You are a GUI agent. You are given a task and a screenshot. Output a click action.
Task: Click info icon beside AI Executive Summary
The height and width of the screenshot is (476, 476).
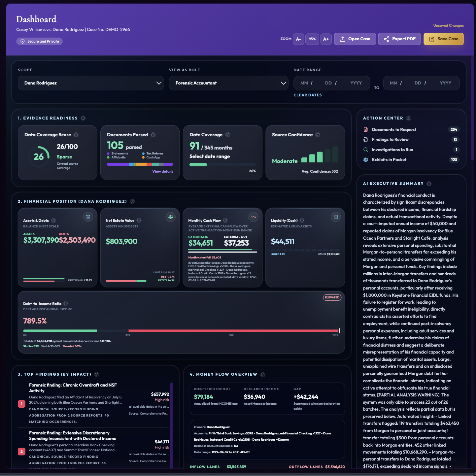coord(429,184)
